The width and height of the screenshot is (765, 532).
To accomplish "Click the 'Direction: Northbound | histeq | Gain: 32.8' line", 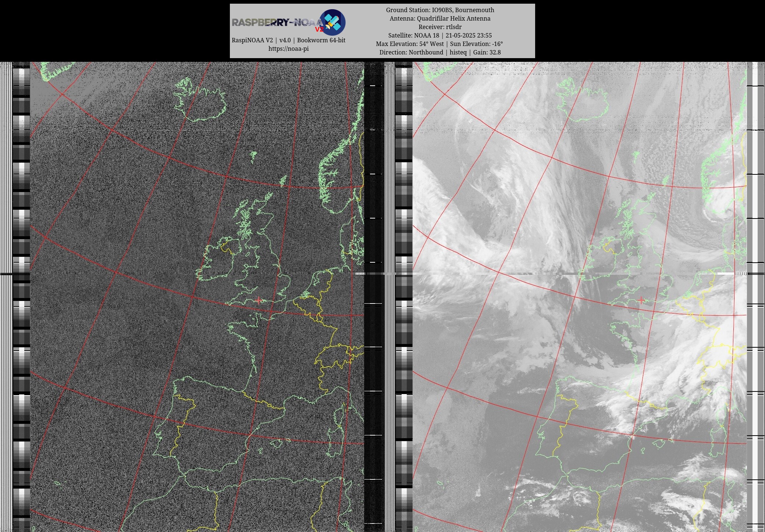I will coord(440,52).
